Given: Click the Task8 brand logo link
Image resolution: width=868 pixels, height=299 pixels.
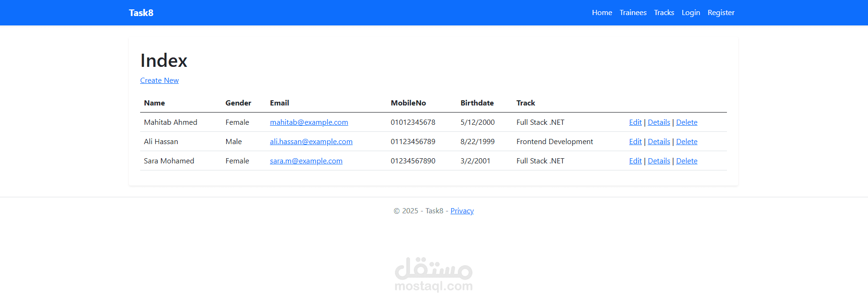Looking at the screenshot, I should click(x=141, y=13).
